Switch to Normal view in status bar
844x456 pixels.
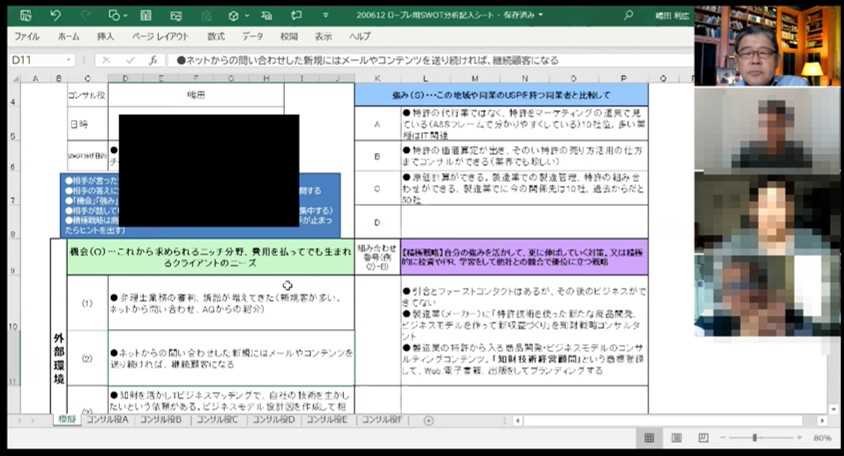pyautogui.click(x=649, y=438)
